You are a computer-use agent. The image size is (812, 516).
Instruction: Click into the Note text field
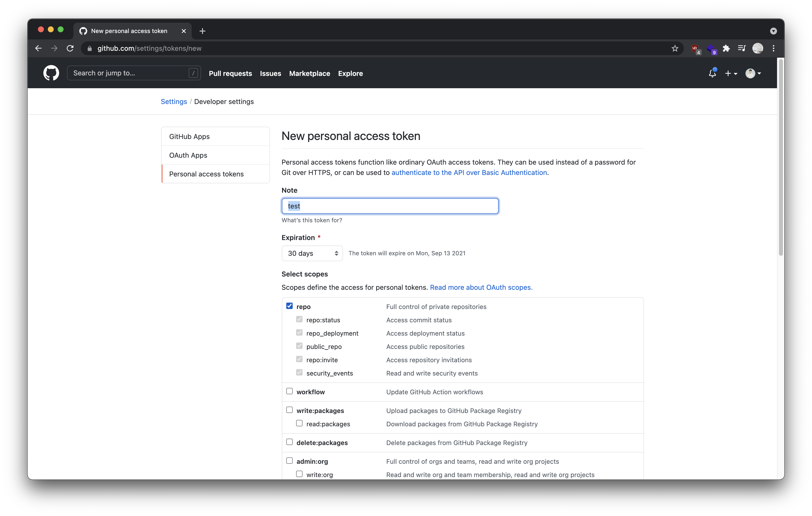[x=390, y=206]
